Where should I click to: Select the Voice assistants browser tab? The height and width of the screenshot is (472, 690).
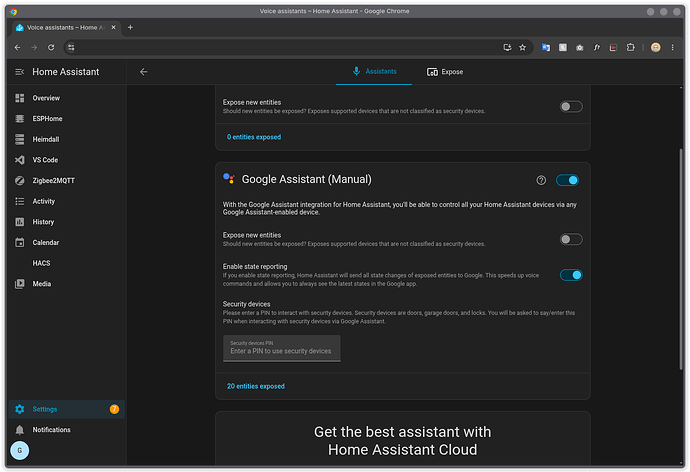pos(65,27)
